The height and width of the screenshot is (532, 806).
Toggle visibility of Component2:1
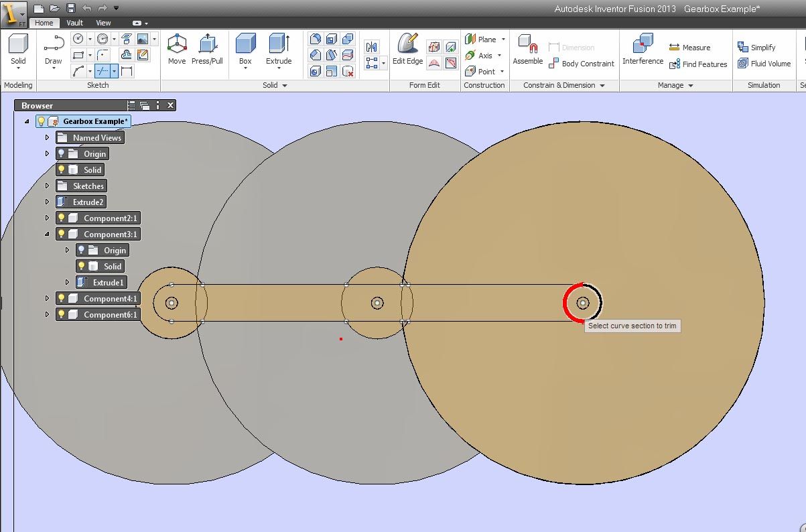coord(62,218)
